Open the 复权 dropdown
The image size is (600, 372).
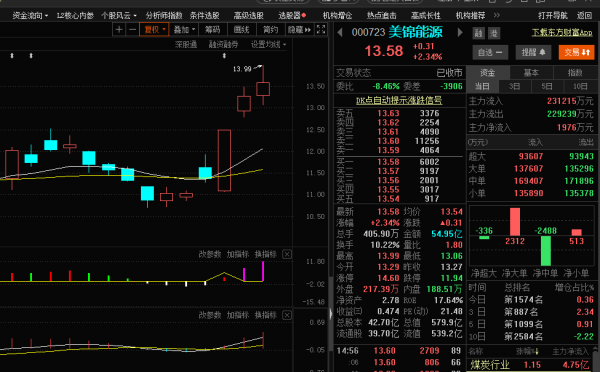coord(155,29)
